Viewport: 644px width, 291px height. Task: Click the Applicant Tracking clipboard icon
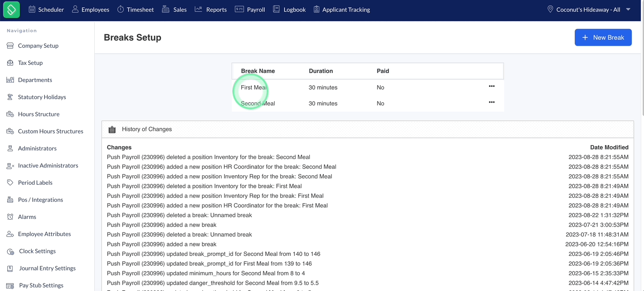click(x=317, y=9)
